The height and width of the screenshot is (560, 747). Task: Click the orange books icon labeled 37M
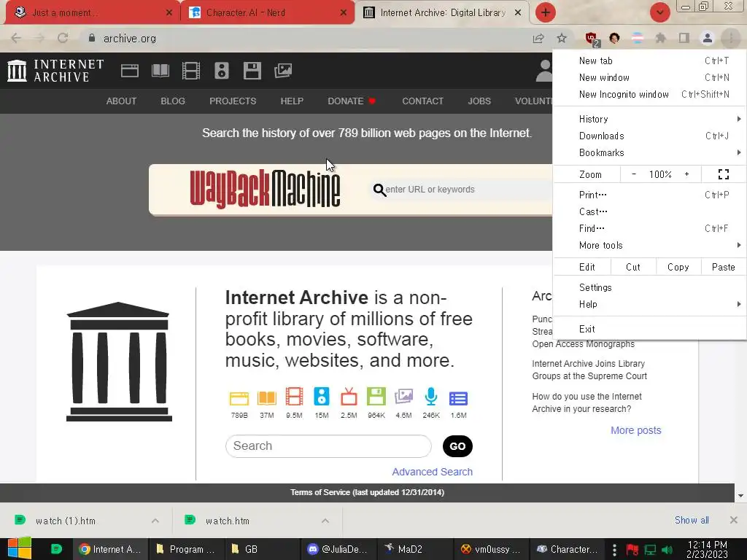(267, 398)
